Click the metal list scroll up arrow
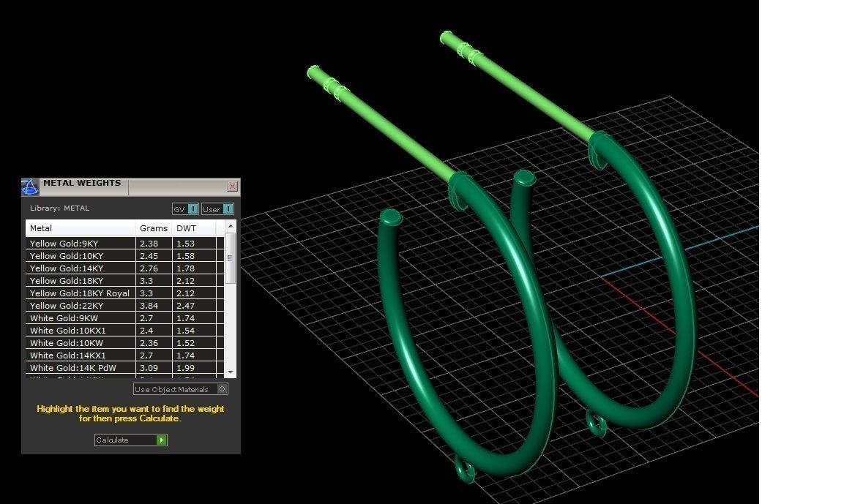Viewport: 844px width, 504px height. click(x=231, y=226)
